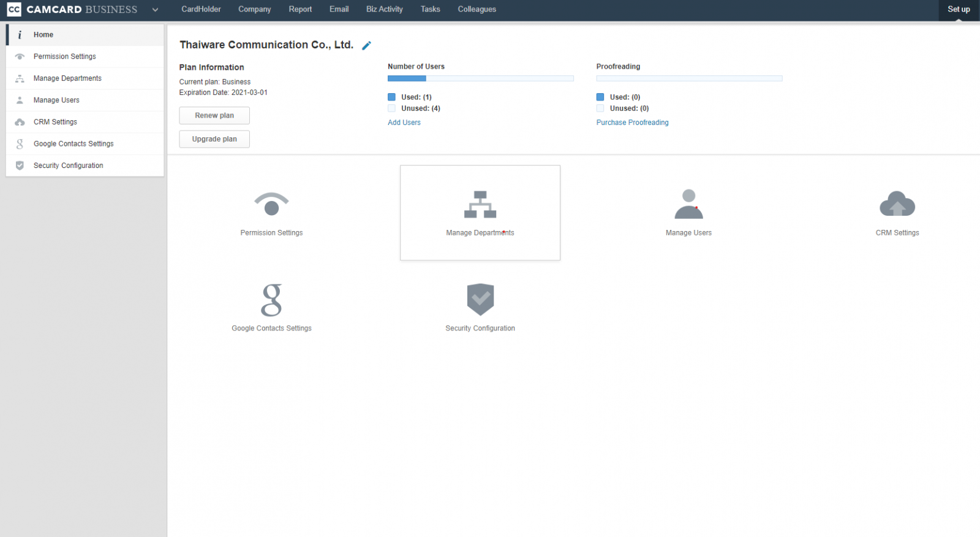Edit company name with the pencil icon
The image size is (980, 537).
tap(366, 45)
